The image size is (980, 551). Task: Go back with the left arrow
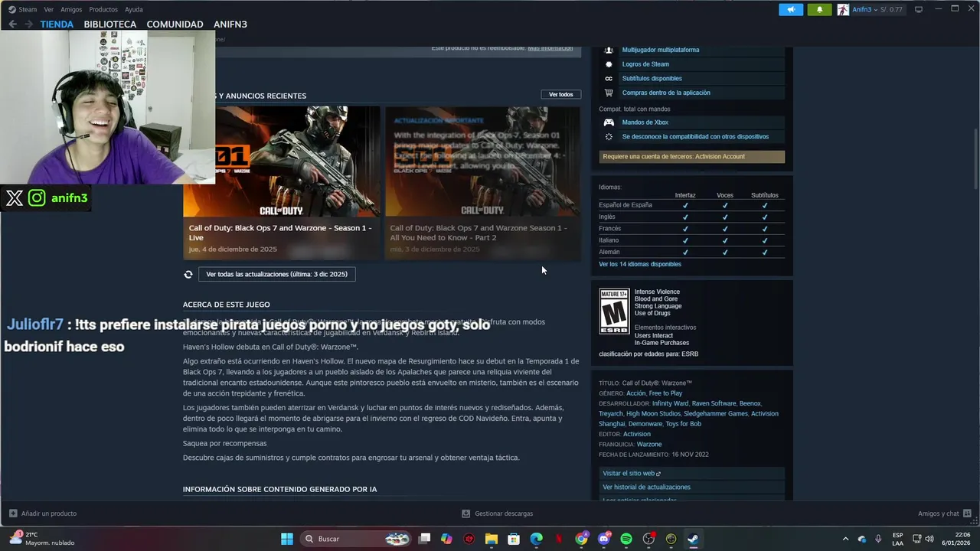coord(13,24)
